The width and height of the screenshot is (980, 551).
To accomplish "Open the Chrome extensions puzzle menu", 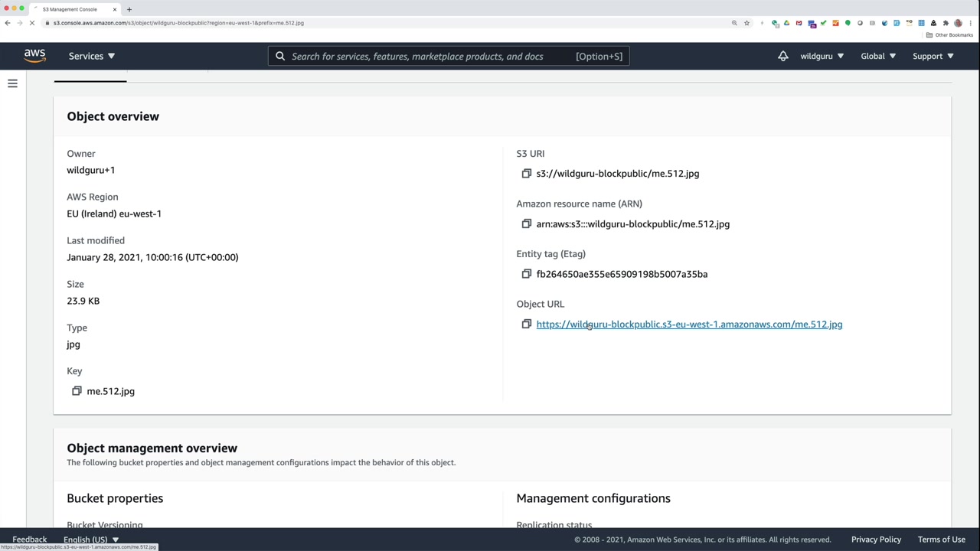I will click(946, 23).
